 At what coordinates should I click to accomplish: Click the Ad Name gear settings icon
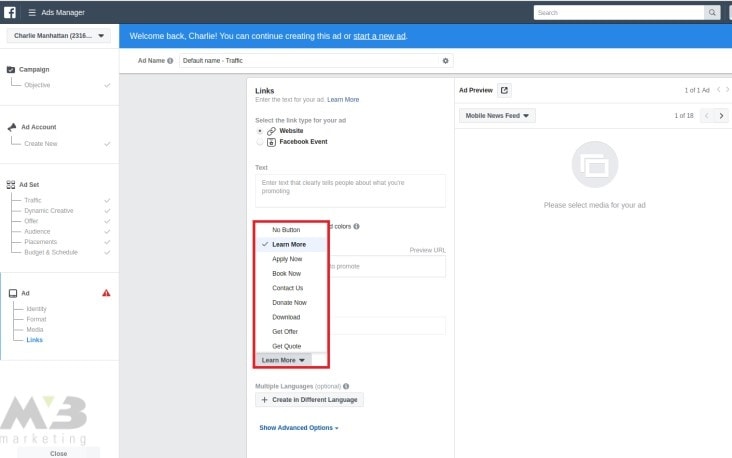point(445,61)
